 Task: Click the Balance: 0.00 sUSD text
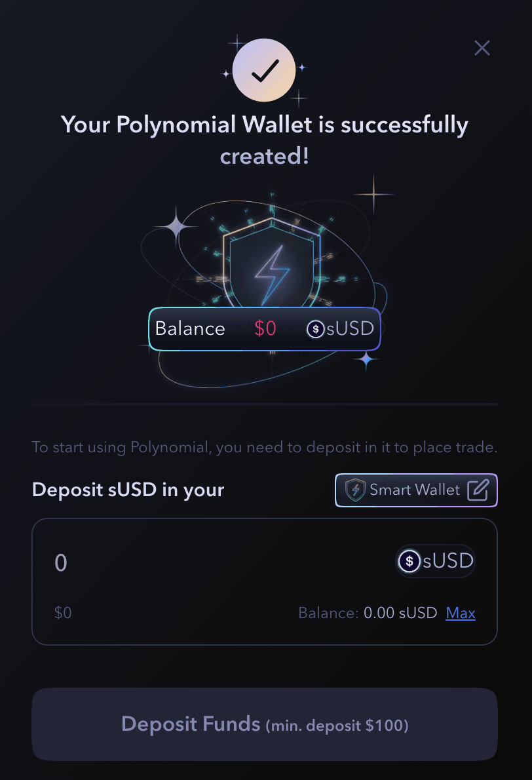coord(368,613)
